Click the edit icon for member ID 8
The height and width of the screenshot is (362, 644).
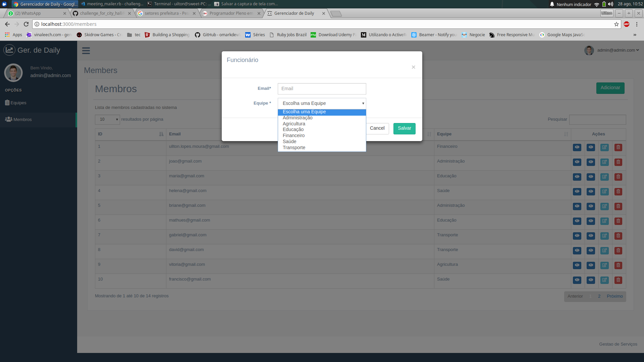point(605,250)
